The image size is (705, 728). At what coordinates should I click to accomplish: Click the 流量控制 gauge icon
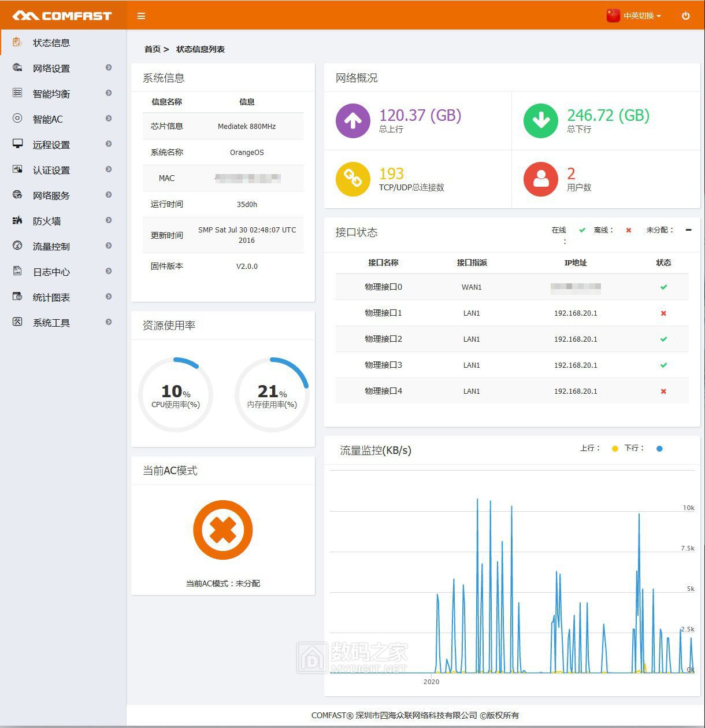(x=17, y=245)
